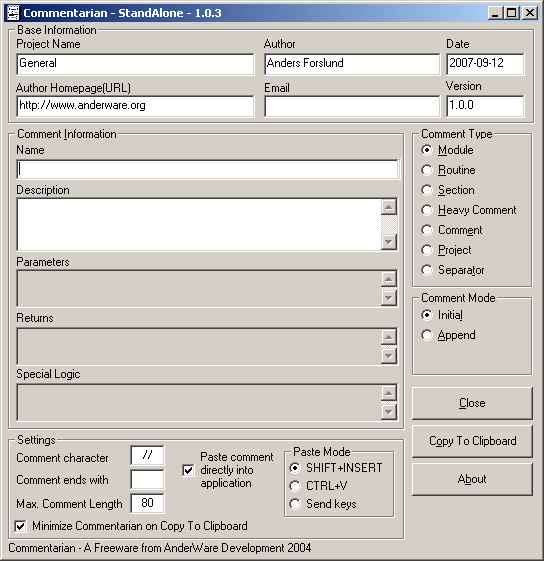Toggle Minimize Commentarian on Copy To Clipboard

(x=20, y=526)
